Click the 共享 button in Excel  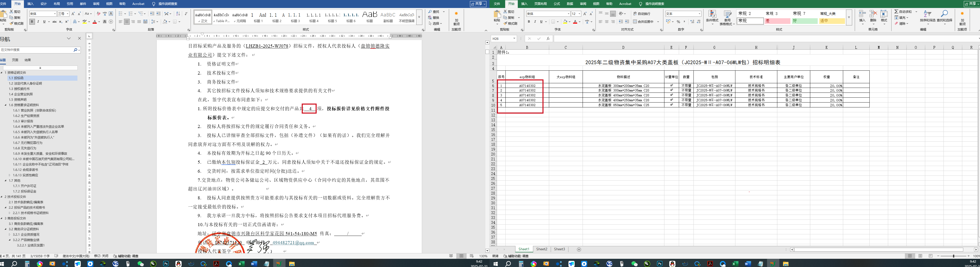(972, 4)
